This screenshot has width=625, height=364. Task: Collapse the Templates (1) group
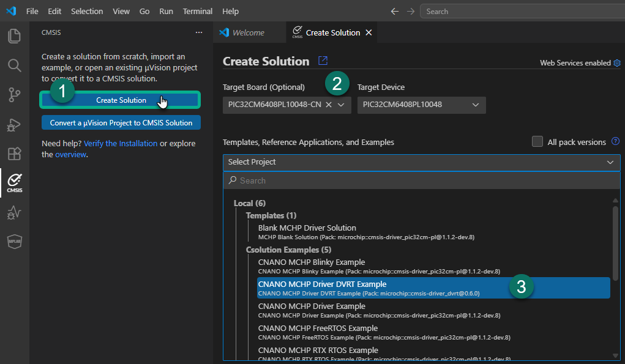tap(271, 215)
